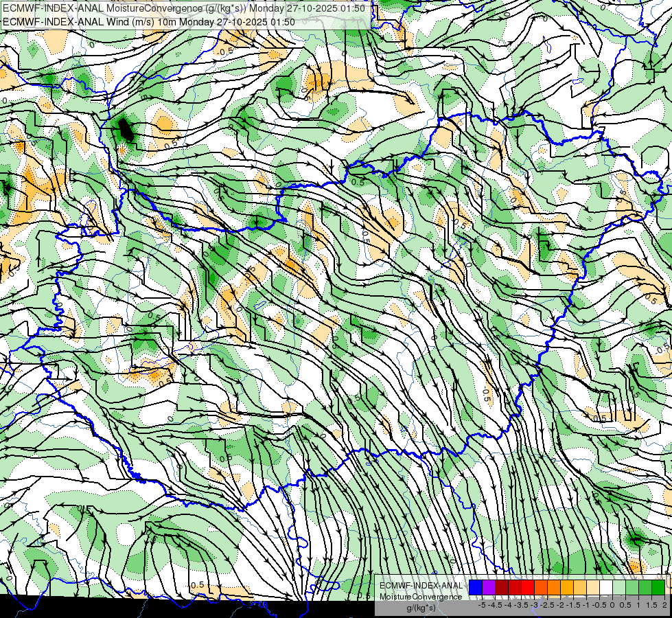This screenshot has height=618, width=672.
Task: Select the palest green swatch, 0 to 0.5
Action: tap(619, 588)
